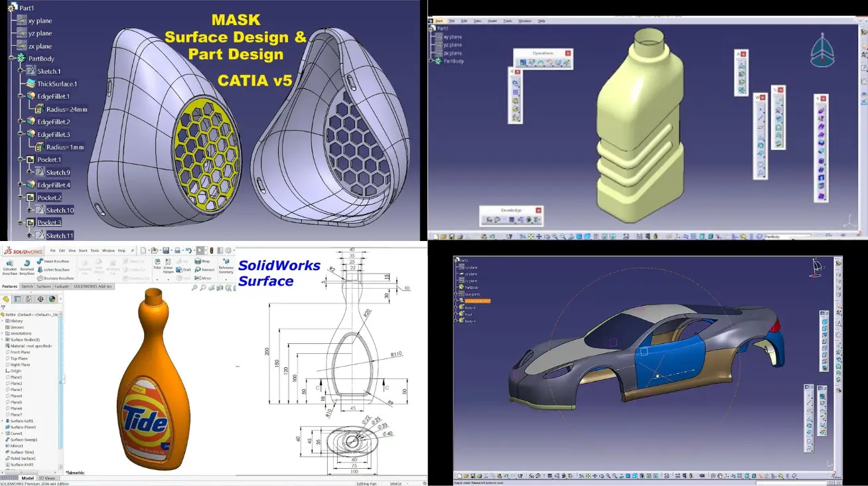Switch to the Surfaces tab in SolidWorks

point(44,286)
